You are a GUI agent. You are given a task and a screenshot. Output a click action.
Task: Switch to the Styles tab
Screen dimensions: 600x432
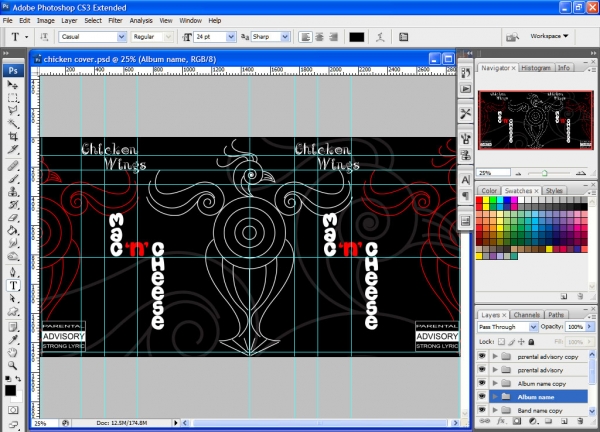coord(554,191)
